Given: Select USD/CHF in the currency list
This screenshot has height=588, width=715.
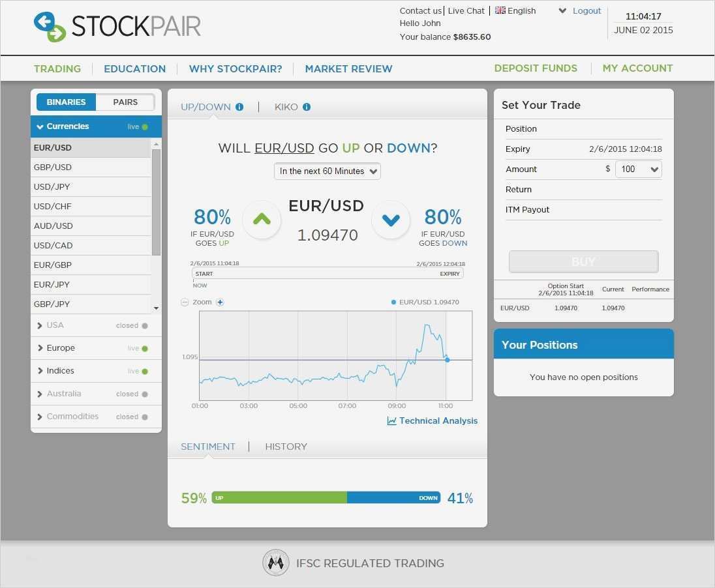Looking at the screenshot, I should coord(91,207).
